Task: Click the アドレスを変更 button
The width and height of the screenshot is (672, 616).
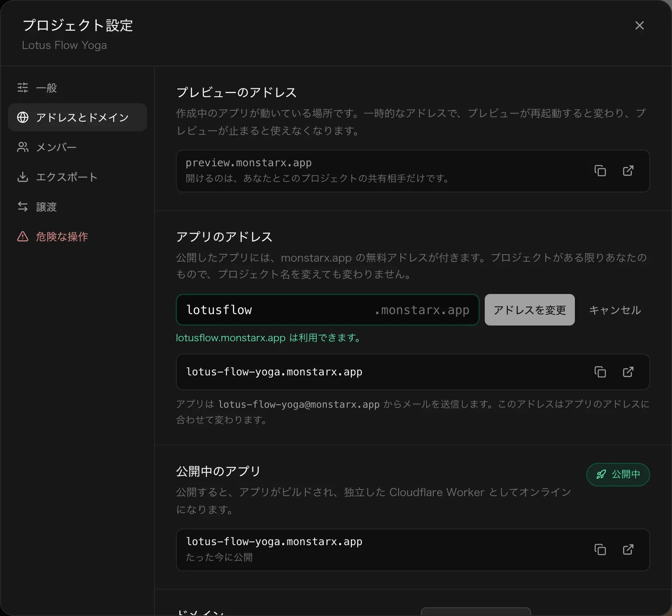Action: click(529, 310)
